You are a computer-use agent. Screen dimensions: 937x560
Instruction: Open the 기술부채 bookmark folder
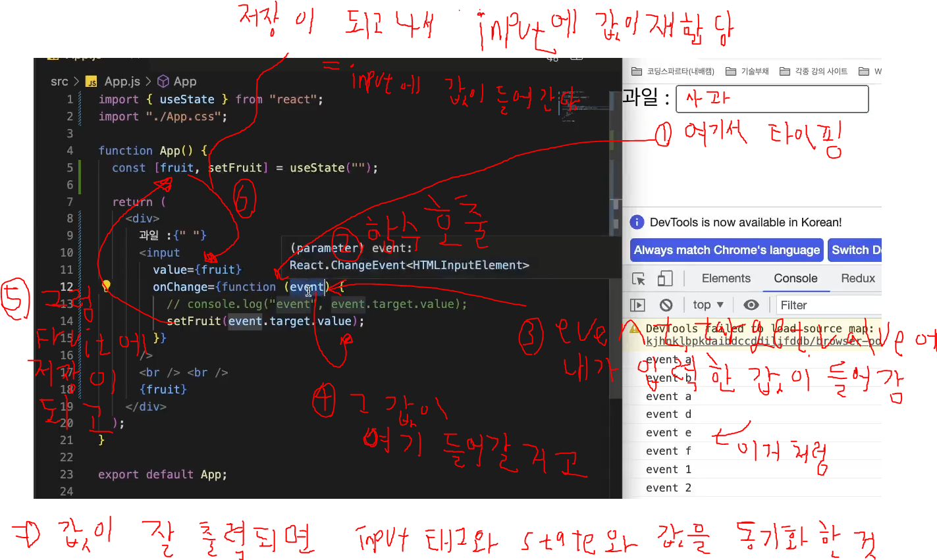coord(747,71)
